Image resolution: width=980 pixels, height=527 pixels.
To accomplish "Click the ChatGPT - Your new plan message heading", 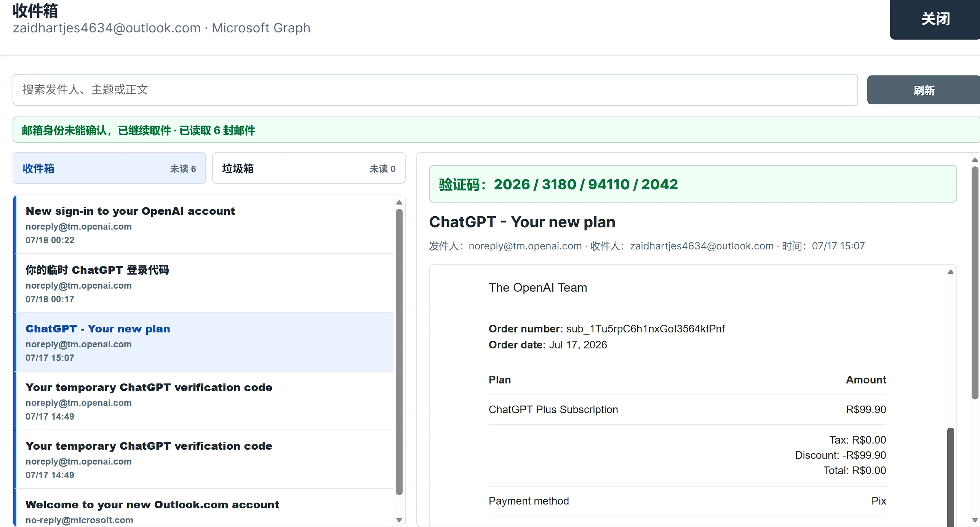I will point(522,222).
